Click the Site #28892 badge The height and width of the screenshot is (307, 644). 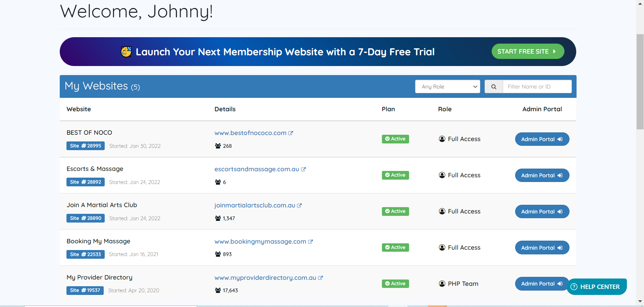[x=86, y=182]
